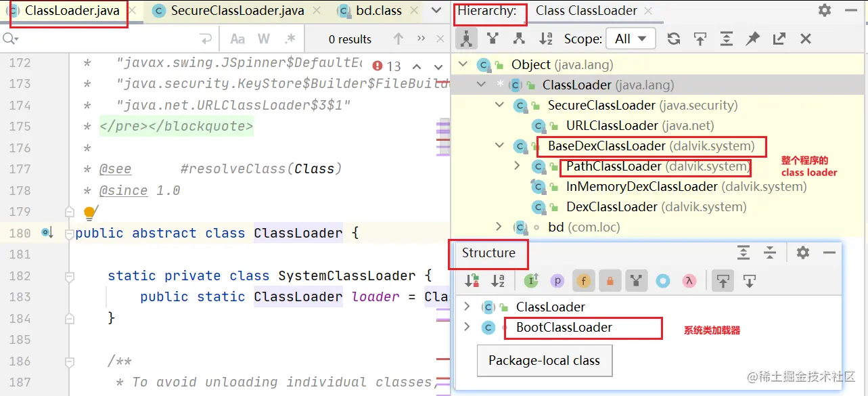Viewport: 868px width, 396px height.
Task: Click gutter implementations icon on line 180
Action: click(47, 233)
